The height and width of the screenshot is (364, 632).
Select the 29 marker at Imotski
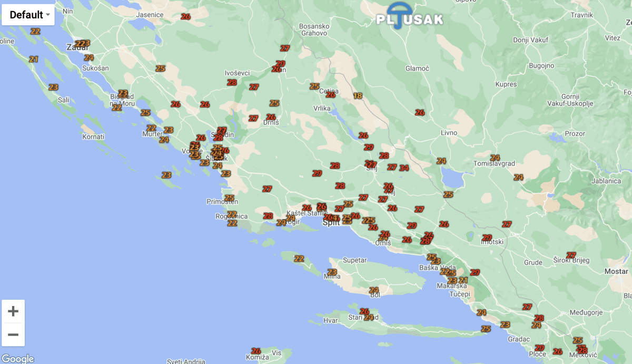487,238
